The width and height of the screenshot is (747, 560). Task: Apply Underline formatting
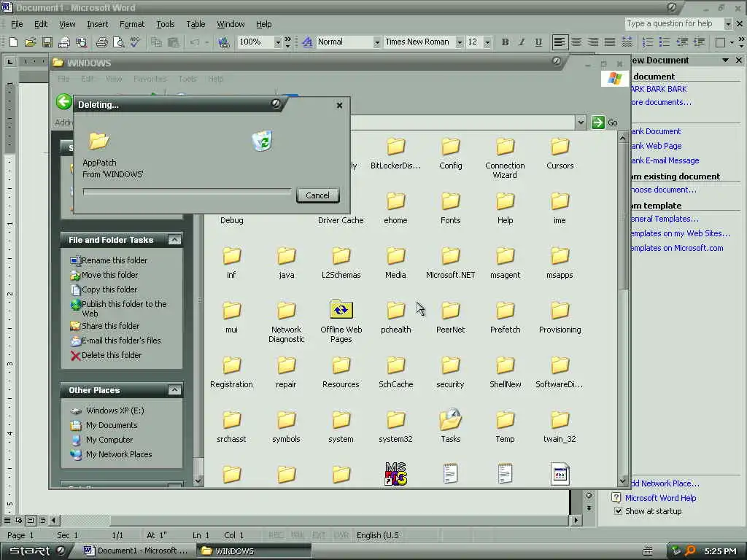coord(538,42)
